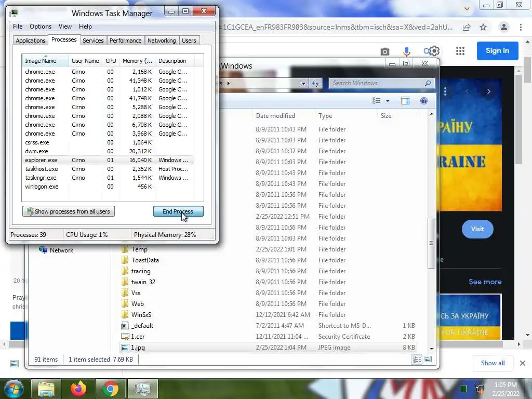The height and width of the screenshot is (399, 532).
Task: Click the Task Manager CPU tray icon
Action: [x=464, y=389]
